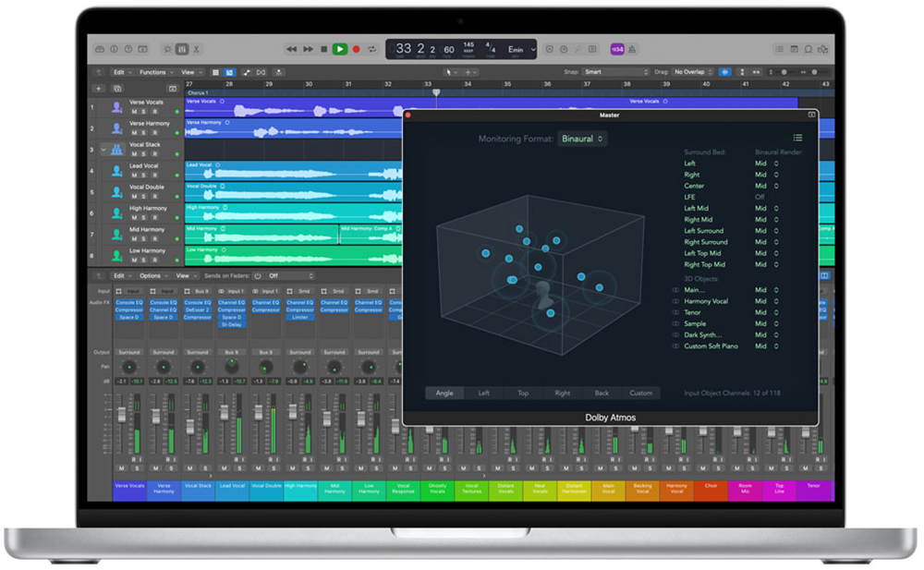
Task: Mute the Verse Vocals track
Action: click(134, 112)
